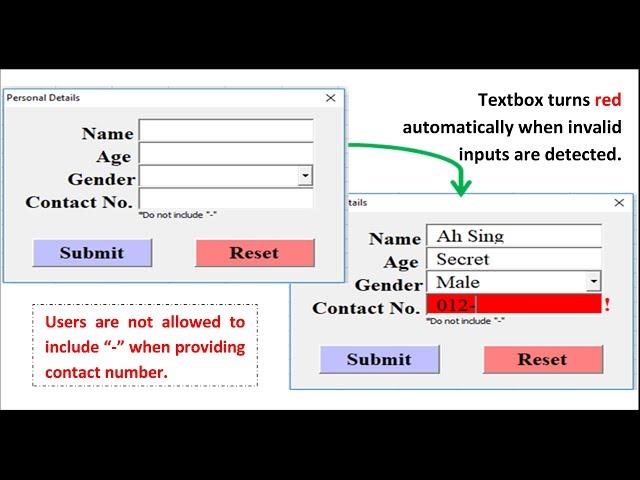Close the dialog containing Ah Sing
This screenshot has height=480, width=640.
pyautogui.click(x=618, y=203)
